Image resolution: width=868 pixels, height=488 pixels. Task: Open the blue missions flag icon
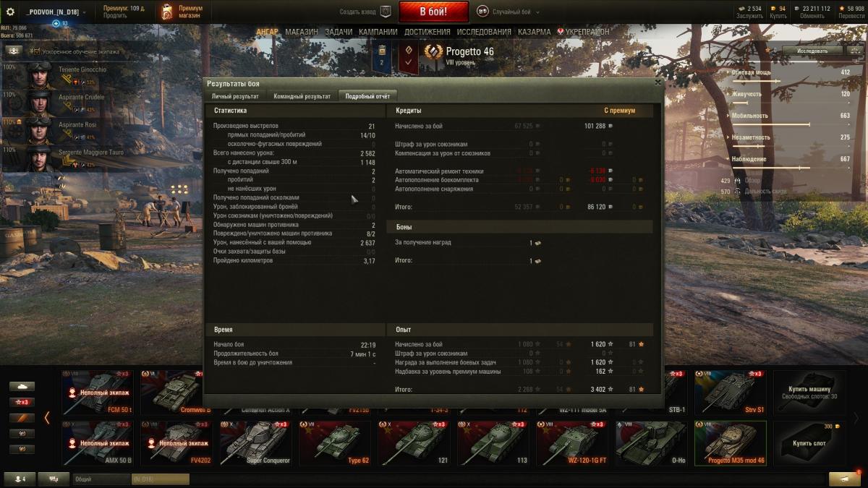(381, 57)
